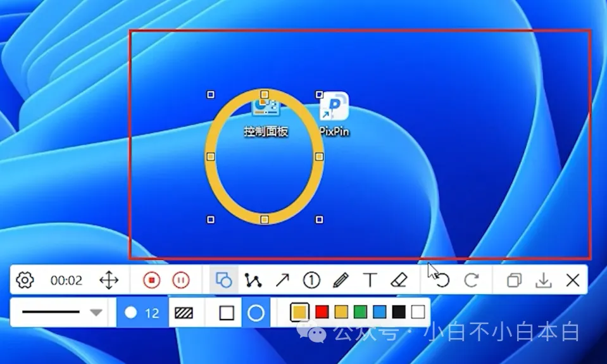
Task: Click the ellipse's bottom-right corner handle
Action: point(320,220)
